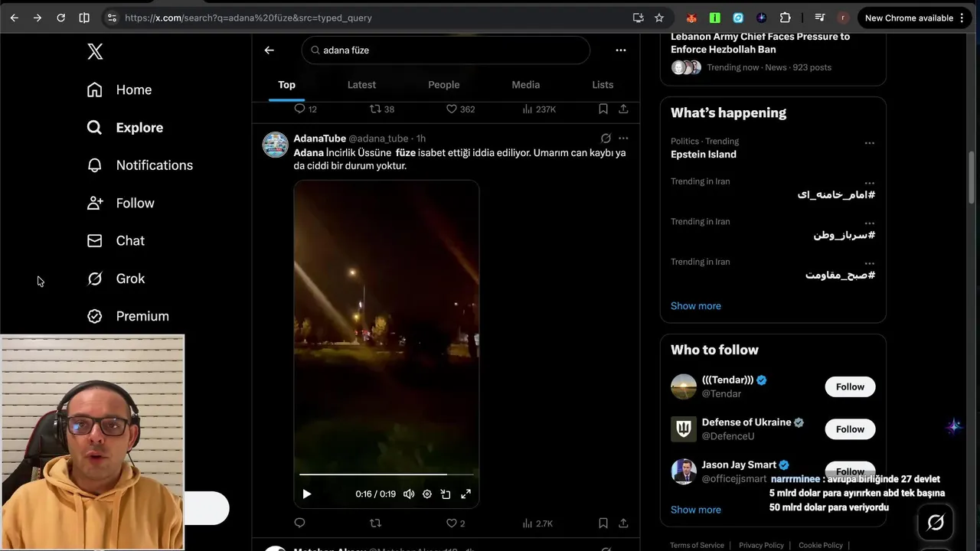The image size is (980, 551).
Task: Follow the (((Tendar))) account
Action: tap(850, 387)
